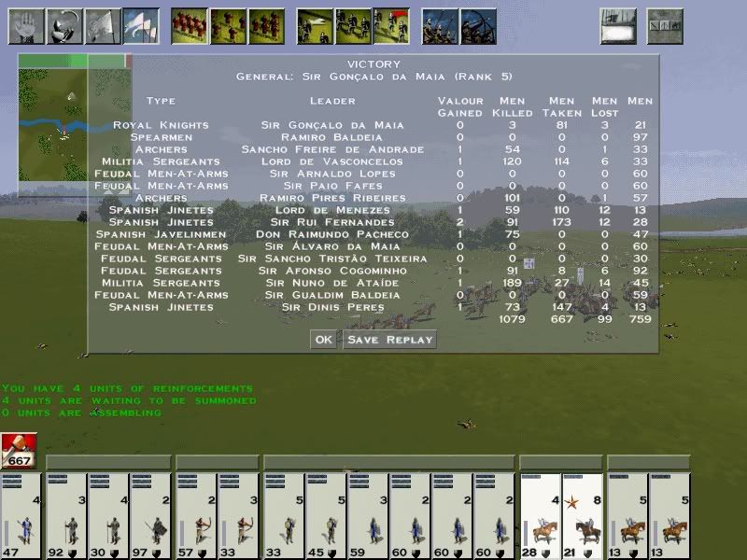This screenshot has height=560, width=747.
Task: Select the unit card with 30 men
Action: [x=108, y=516]
